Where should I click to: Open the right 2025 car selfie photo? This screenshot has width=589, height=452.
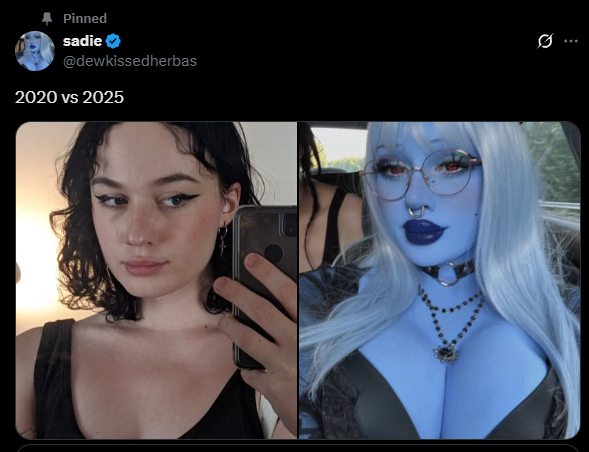coord(440,280)
